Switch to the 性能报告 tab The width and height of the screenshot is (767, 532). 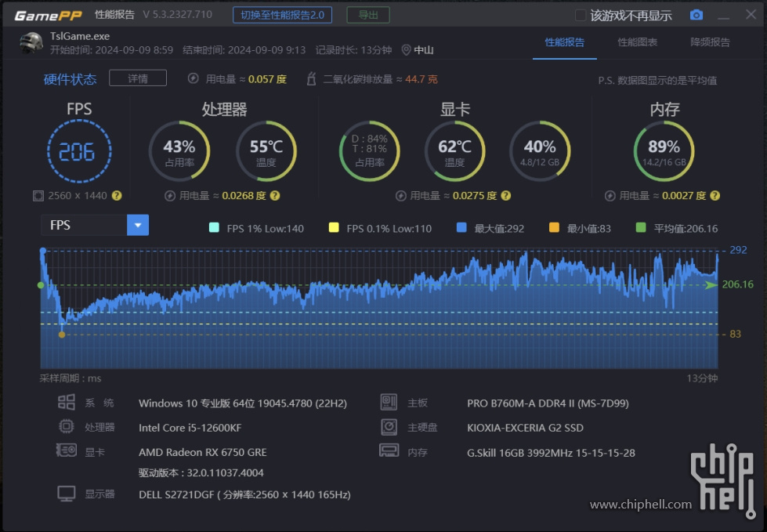(565, 42)
